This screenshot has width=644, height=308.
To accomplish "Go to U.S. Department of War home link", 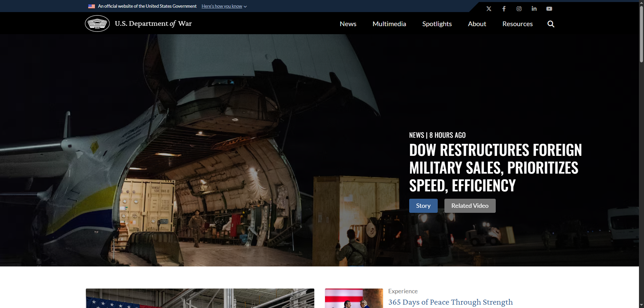I will [153, 23].
